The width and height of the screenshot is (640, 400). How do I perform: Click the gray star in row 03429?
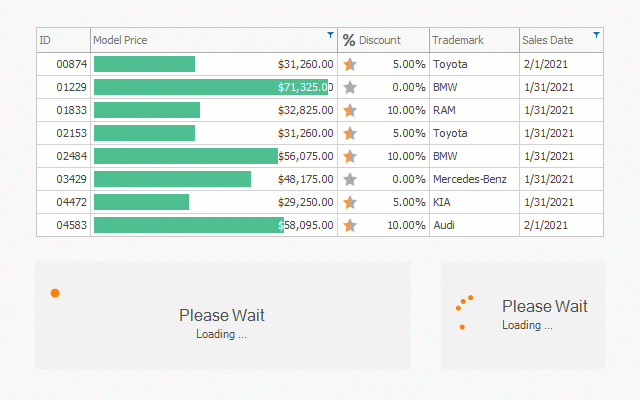coord(350,179)
